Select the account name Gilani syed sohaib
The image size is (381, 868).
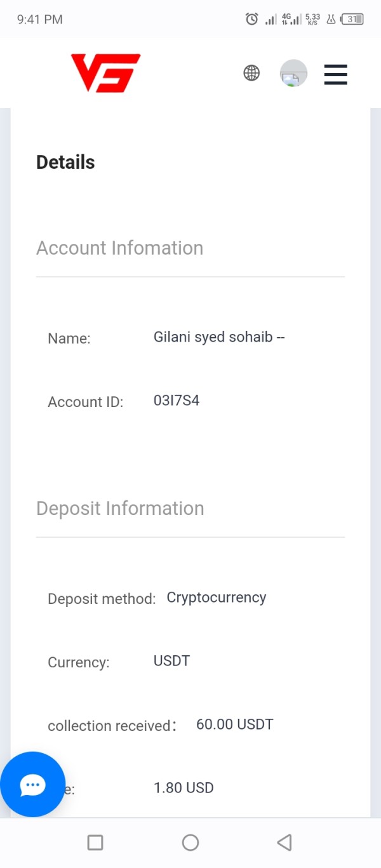pyautogui.click(x=219, y=337)
